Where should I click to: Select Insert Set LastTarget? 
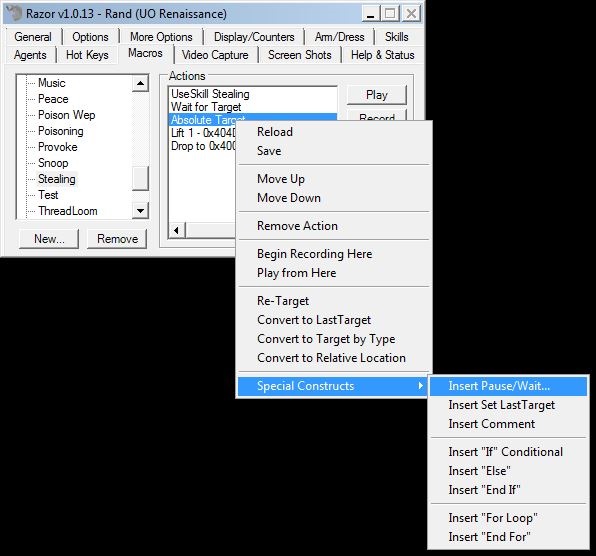click(509, 405)
